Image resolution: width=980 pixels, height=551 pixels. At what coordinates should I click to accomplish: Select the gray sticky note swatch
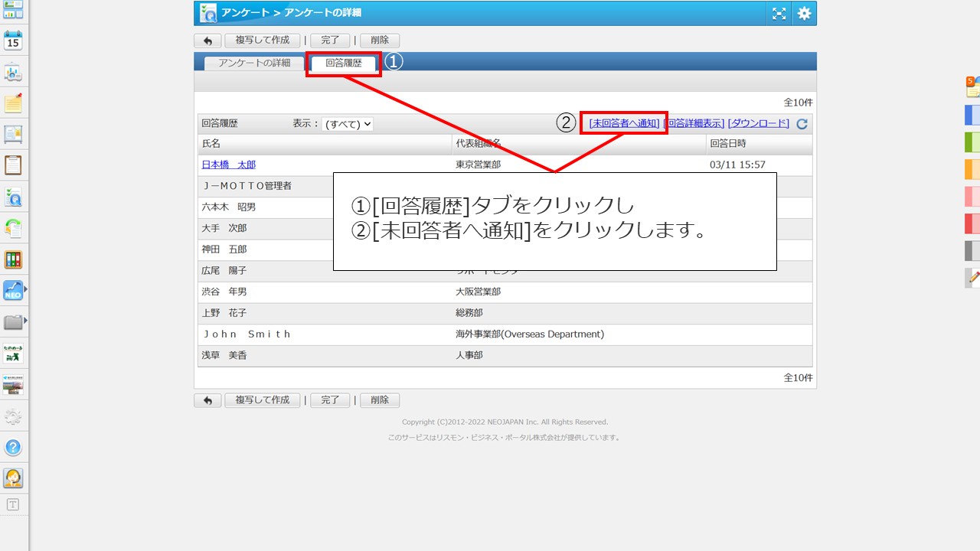[972, 251]
